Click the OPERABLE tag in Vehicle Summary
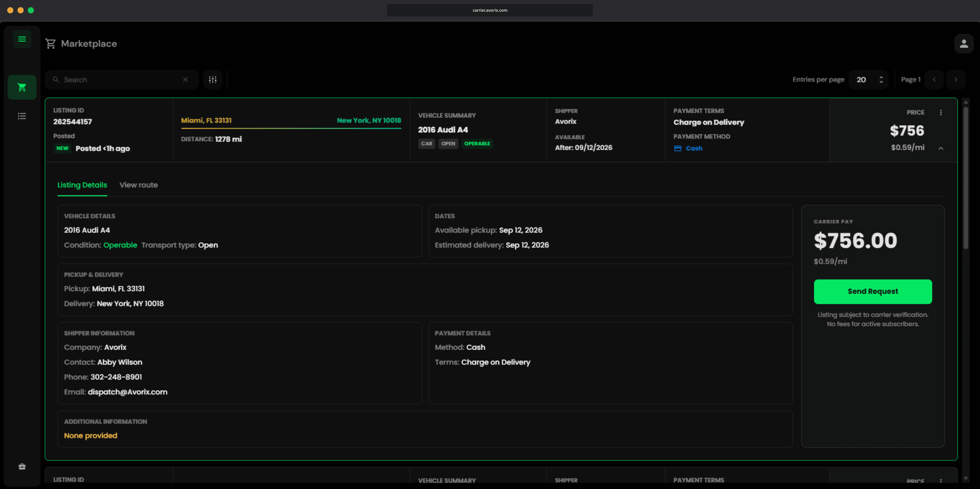 [x=477, y=144]
